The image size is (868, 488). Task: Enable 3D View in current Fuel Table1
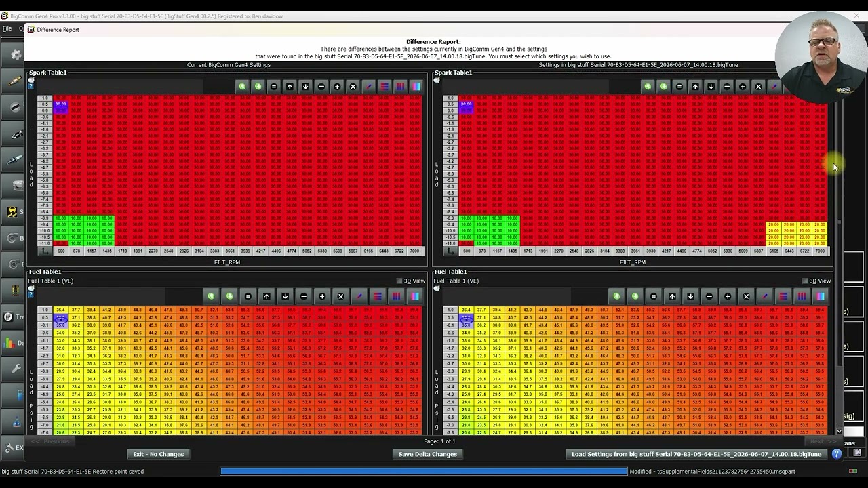[x=399, y=281]
